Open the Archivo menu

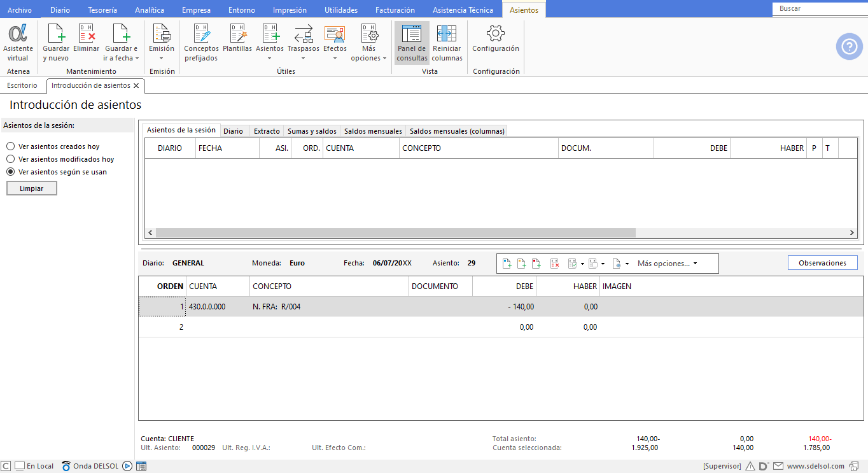coord(20,10)
